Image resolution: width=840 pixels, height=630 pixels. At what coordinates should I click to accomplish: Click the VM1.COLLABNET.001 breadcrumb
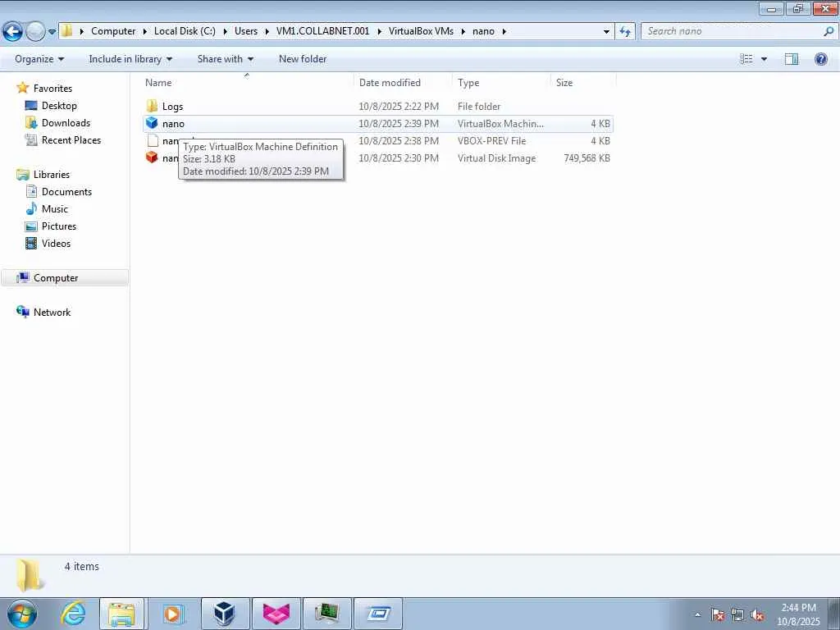(322, 31)
